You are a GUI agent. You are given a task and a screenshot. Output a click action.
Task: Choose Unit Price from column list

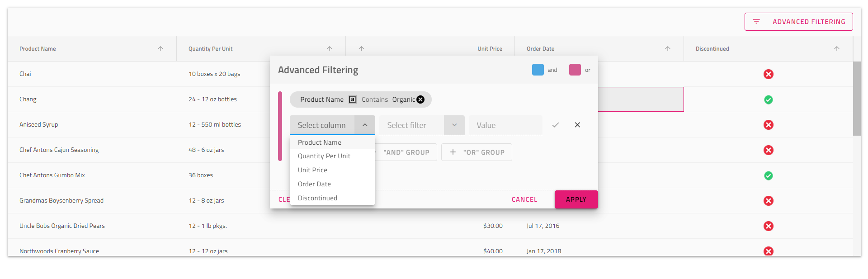(x=312, y=170)
